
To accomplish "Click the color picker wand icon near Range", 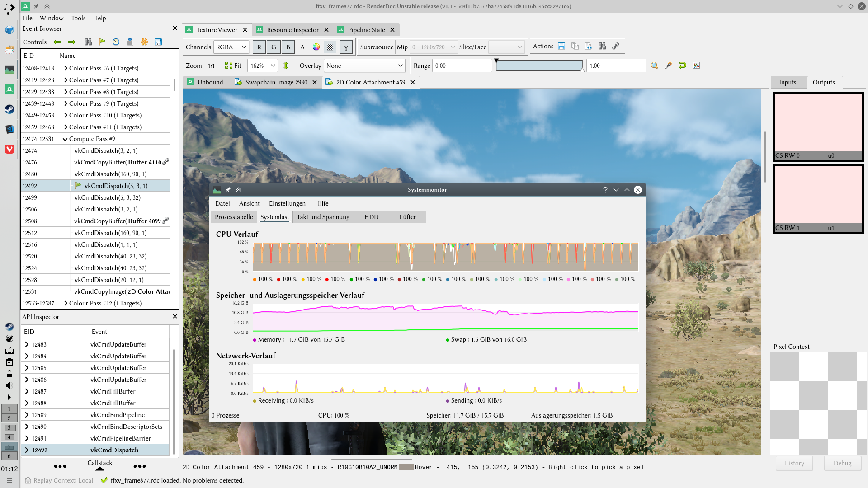I will click(x=668, y=66).
